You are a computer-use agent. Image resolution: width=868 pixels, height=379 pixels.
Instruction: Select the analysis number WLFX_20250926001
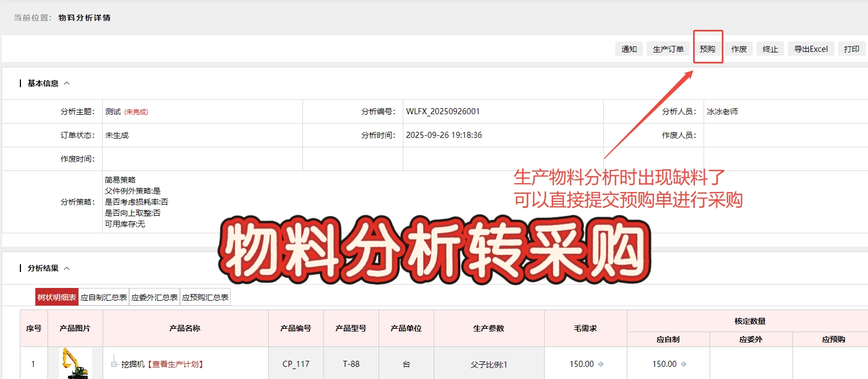(x=443, y=111)
